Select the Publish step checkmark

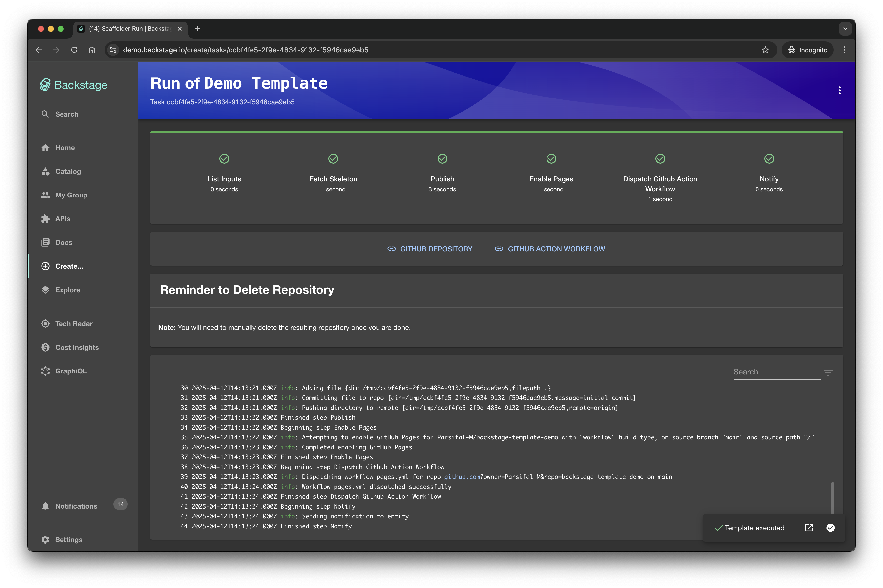(442, 159)
